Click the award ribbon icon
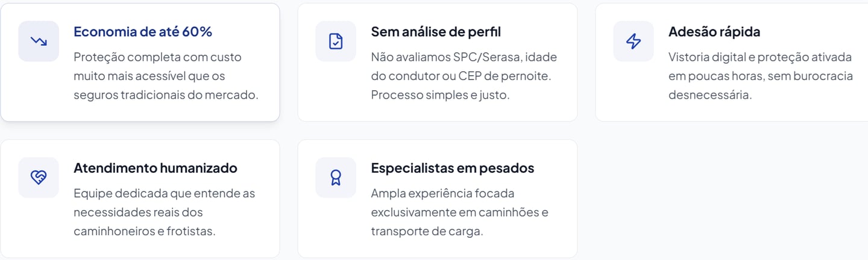 point(336,178)
